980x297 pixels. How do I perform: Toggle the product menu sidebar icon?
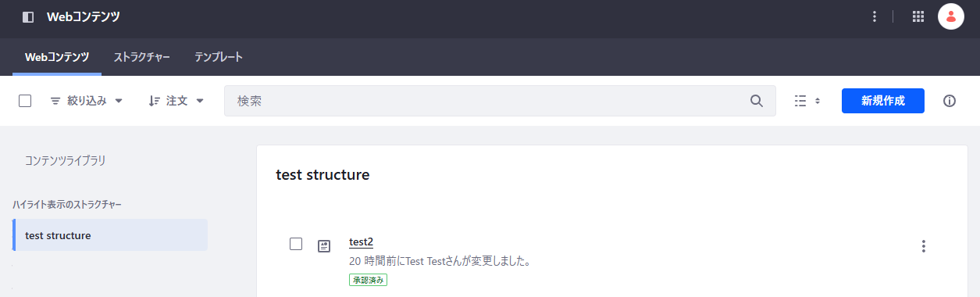pos(28,16)
